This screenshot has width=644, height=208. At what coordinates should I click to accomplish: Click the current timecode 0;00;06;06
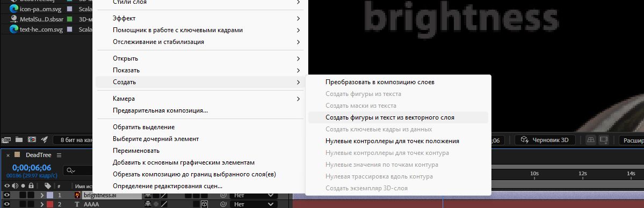point(32,168)
